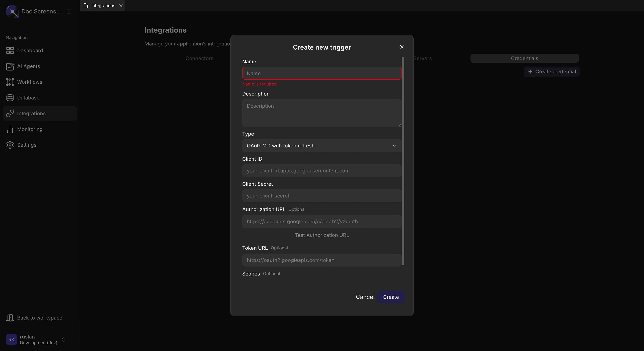The image size is (644, 351).
Task: Select AI Agents in navigation
Action: 28,66
